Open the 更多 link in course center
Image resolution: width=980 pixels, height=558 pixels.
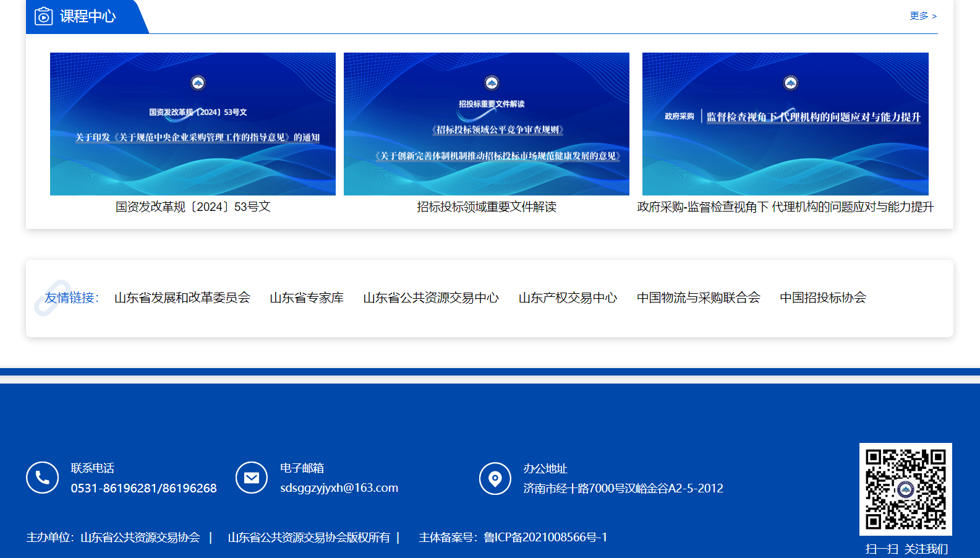tap(922, 16)
